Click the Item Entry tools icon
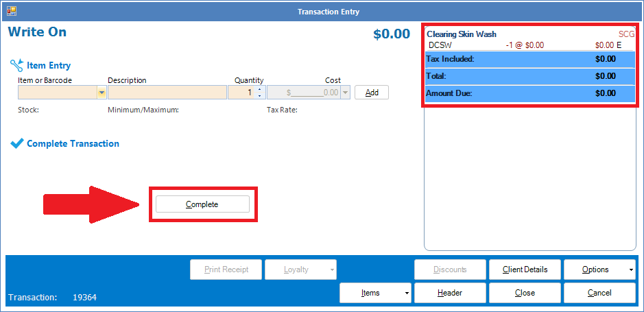Image resolution: width=644 pixels, height=312 pixels. click(x=16, y=66)
